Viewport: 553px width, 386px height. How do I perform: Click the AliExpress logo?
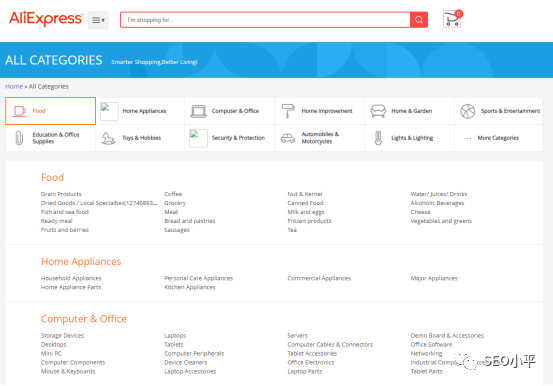[46, 19]
